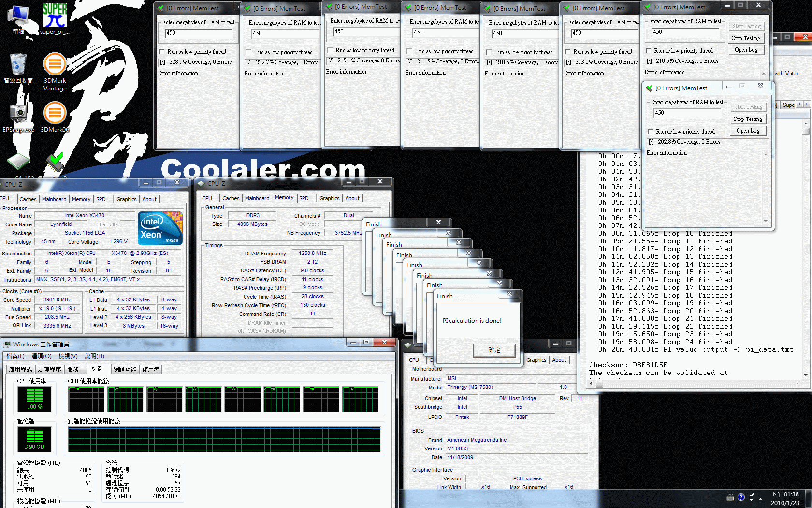The width and height of the screenshot is (812, 508).
Task: Select SPD tab in the CPU-Z Memory window
Action: coord(304,198)
